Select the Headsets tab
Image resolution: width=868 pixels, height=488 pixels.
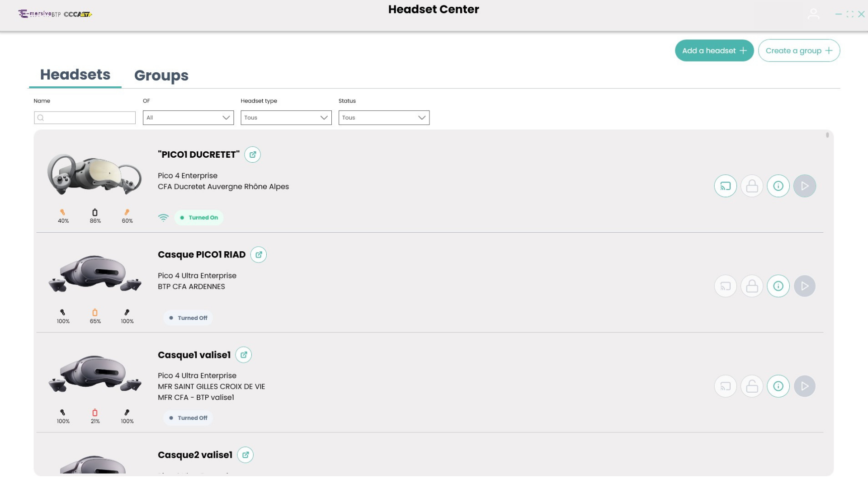75,75
